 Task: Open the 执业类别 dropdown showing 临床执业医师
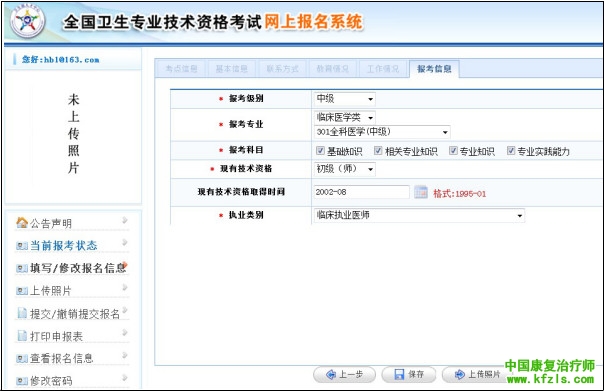(x=419, y=215)
